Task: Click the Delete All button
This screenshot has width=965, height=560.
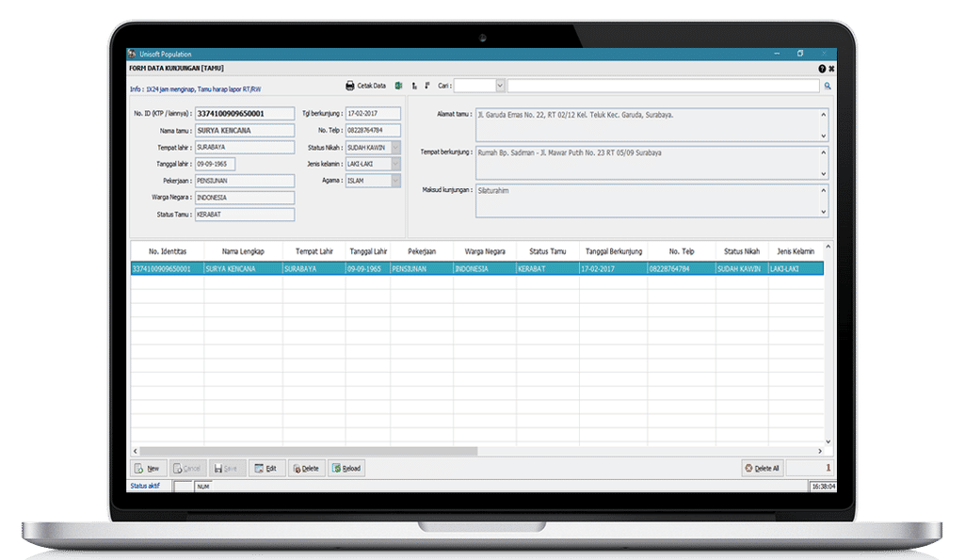Action: coord(762,468)
